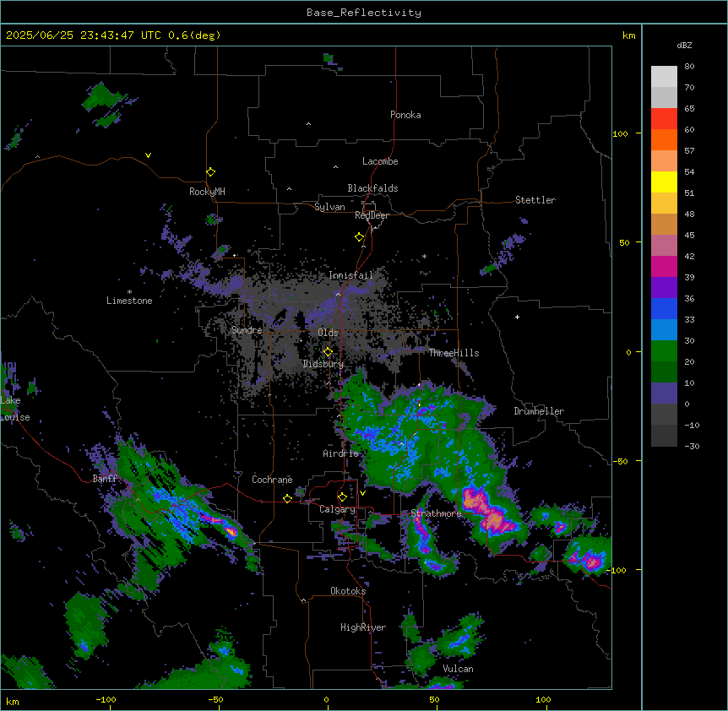Select the RockyMH label
This screenshot has width=728, height=711.
[207, 192]
